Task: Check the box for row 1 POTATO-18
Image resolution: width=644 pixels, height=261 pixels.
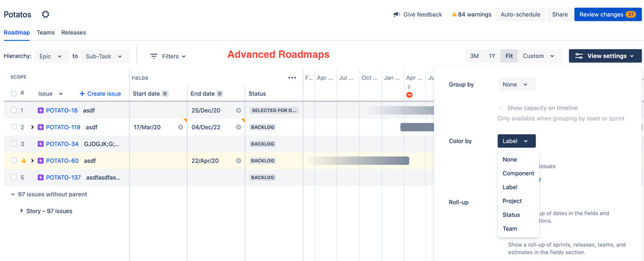Action: pos(14,110)
